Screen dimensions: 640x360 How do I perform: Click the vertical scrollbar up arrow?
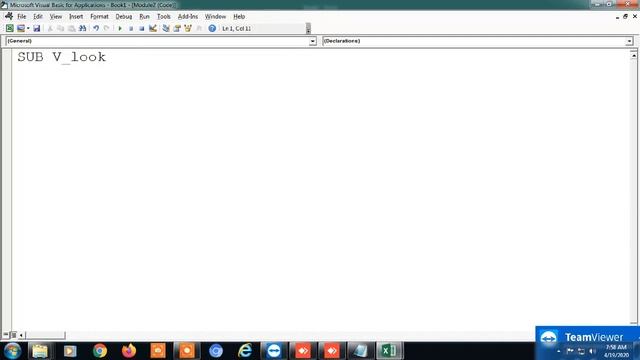pos(633,55)
